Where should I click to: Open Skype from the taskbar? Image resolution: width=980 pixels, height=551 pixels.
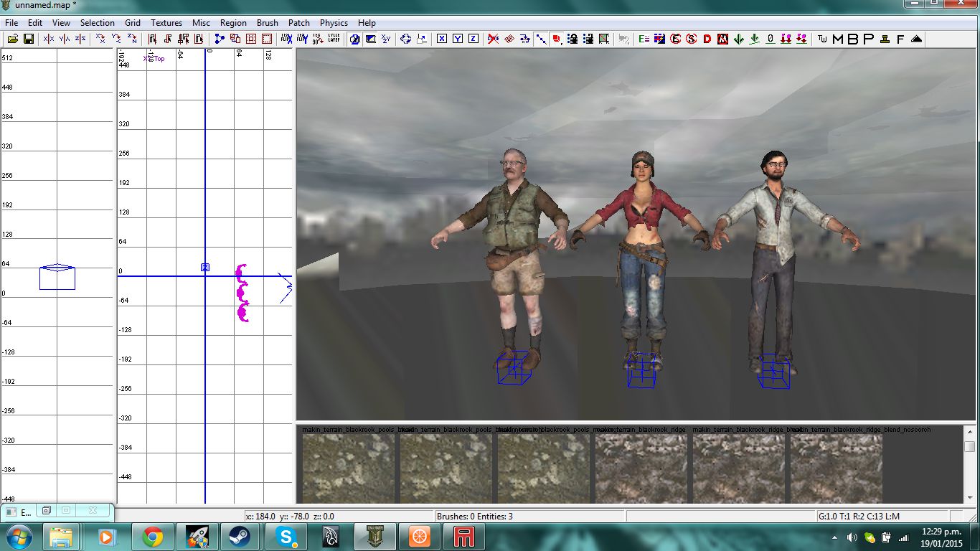click(x=286, y=537)
